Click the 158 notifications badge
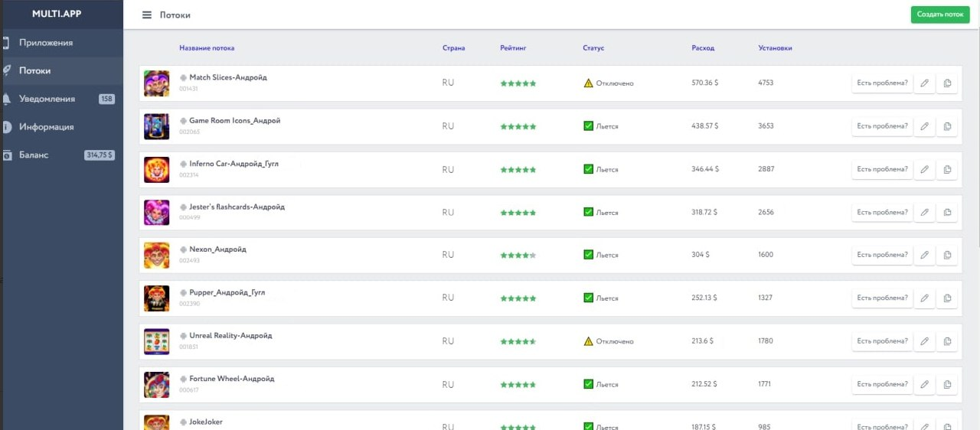 pyautogui.click(x=106, y=99)
